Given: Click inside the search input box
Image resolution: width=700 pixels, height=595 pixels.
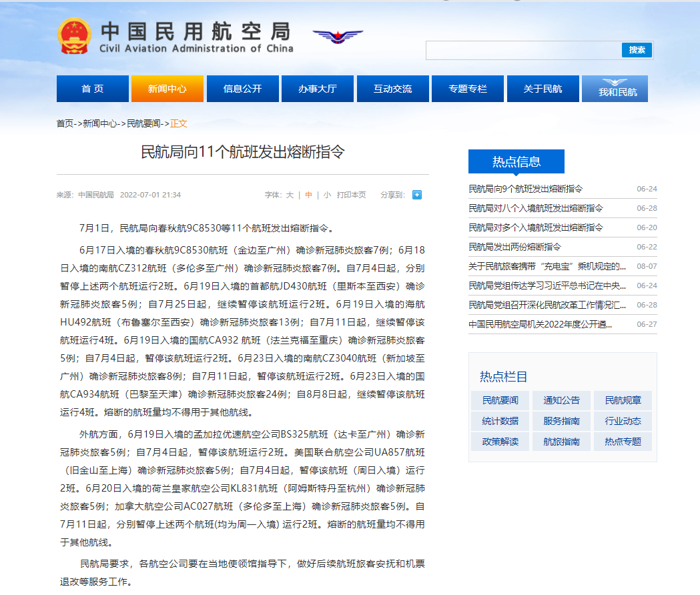Looking at the screenshot, I should point(520,49).
